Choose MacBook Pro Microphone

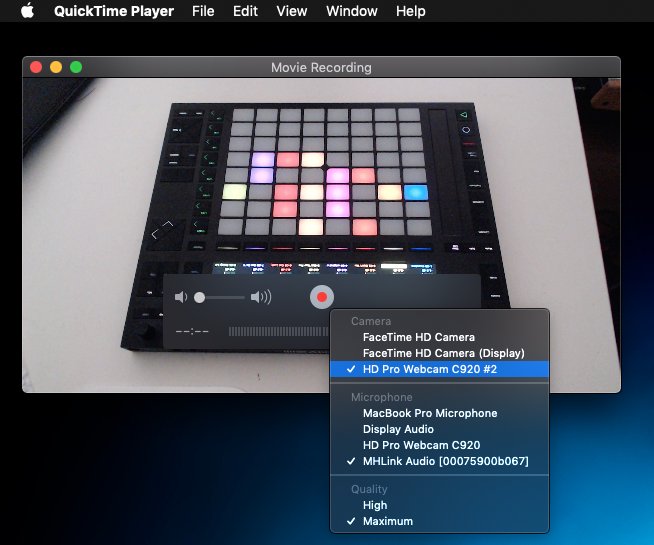440,413
